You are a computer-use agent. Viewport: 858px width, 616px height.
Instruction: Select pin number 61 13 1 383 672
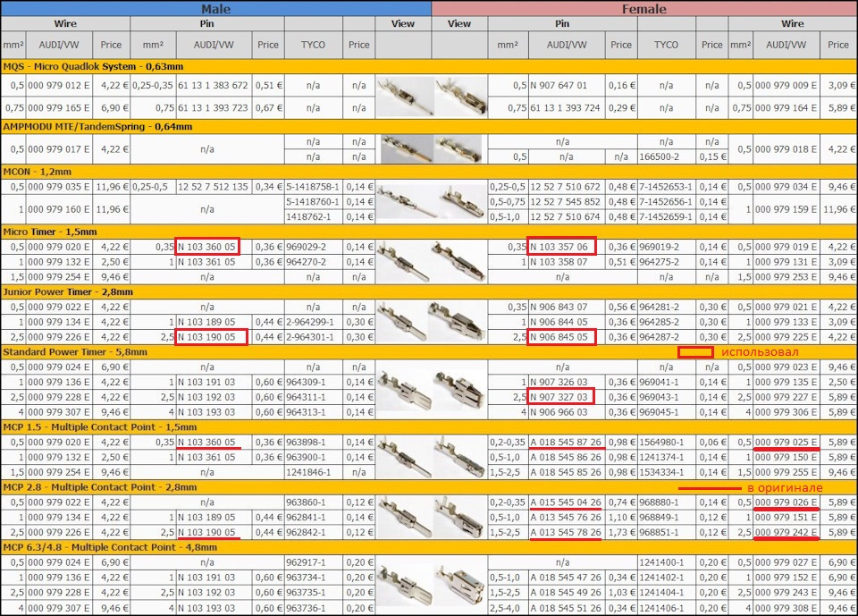213,86
